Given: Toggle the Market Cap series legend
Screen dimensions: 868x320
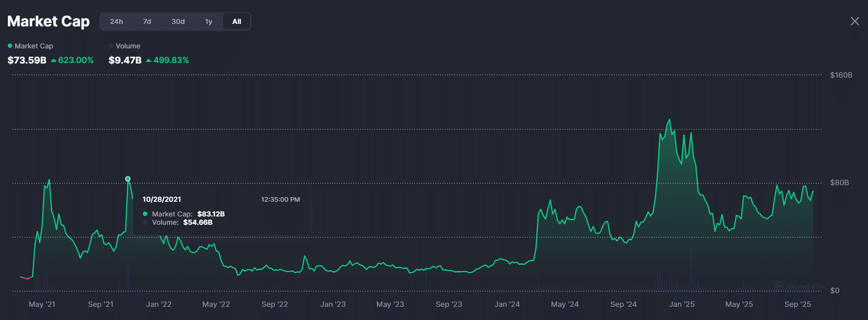Looking at the screenshot, I should pyautogui.click(x=34, y=46).
